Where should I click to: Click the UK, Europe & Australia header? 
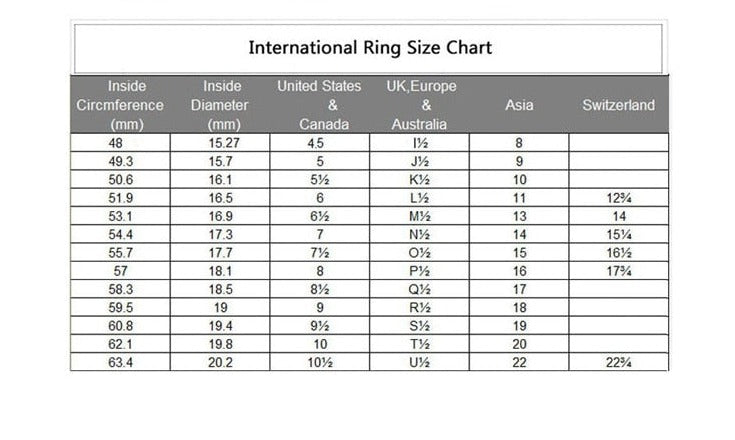click(x=420, y=105)
